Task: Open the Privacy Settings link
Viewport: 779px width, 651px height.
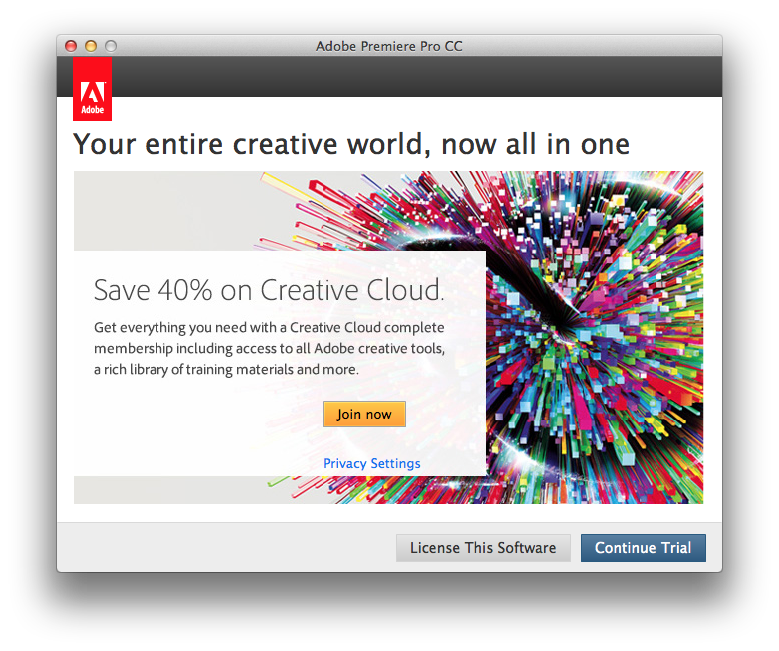Action: [372, 463]
